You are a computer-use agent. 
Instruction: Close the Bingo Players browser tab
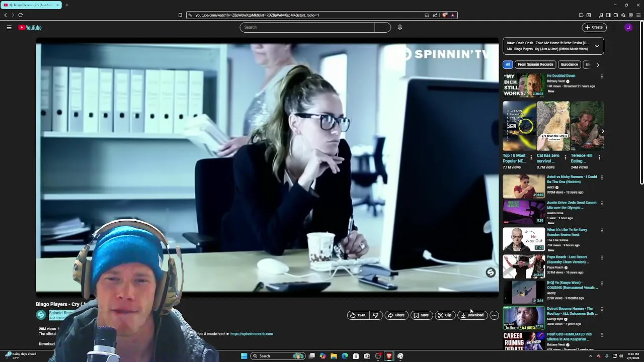click(x=57, y=5)
